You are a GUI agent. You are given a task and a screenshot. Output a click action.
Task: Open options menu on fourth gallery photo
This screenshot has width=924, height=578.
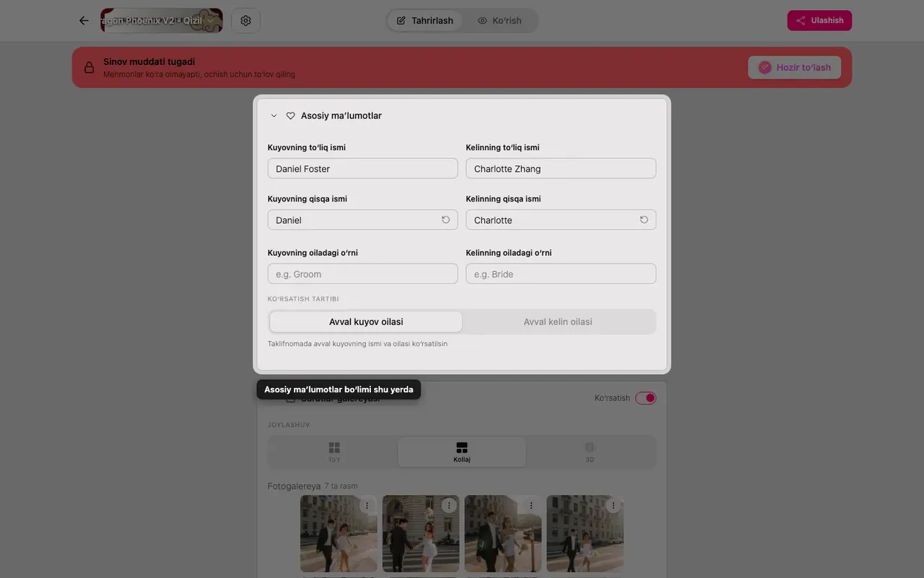click(614, 506)
